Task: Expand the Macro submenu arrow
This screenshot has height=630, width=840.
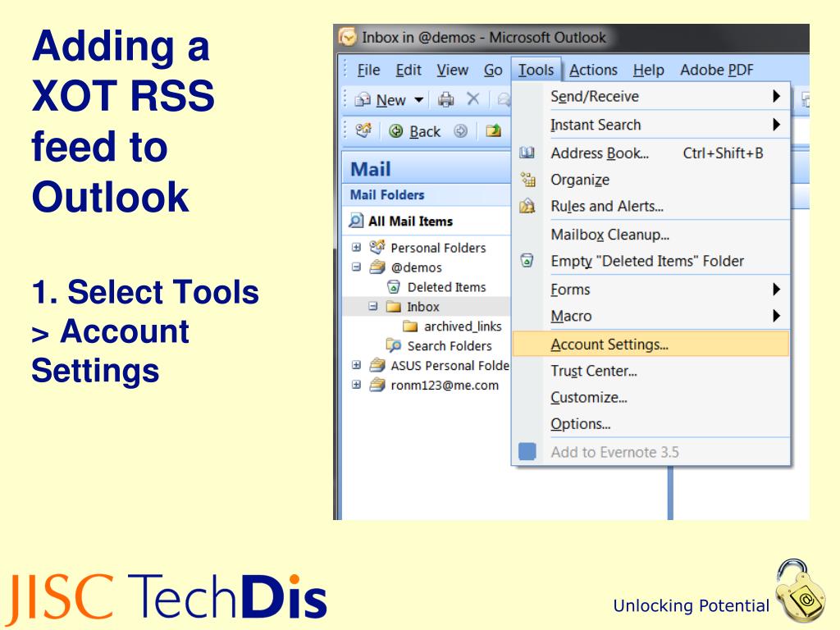Action: pos(776,316)
